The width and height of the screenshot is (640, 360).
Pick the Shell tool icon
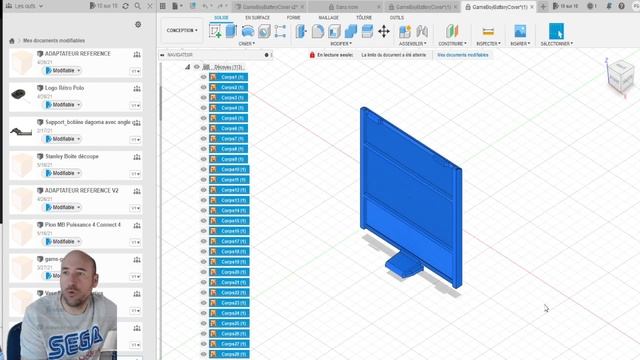[x=334, y=31]
